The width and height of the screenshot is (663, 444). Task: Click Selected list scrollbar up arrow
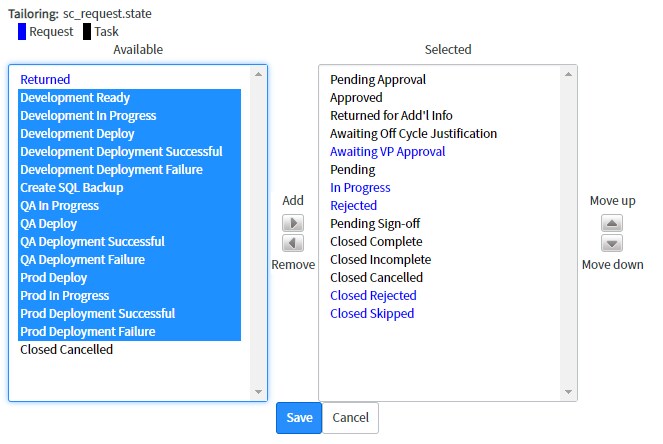(568, 74)
